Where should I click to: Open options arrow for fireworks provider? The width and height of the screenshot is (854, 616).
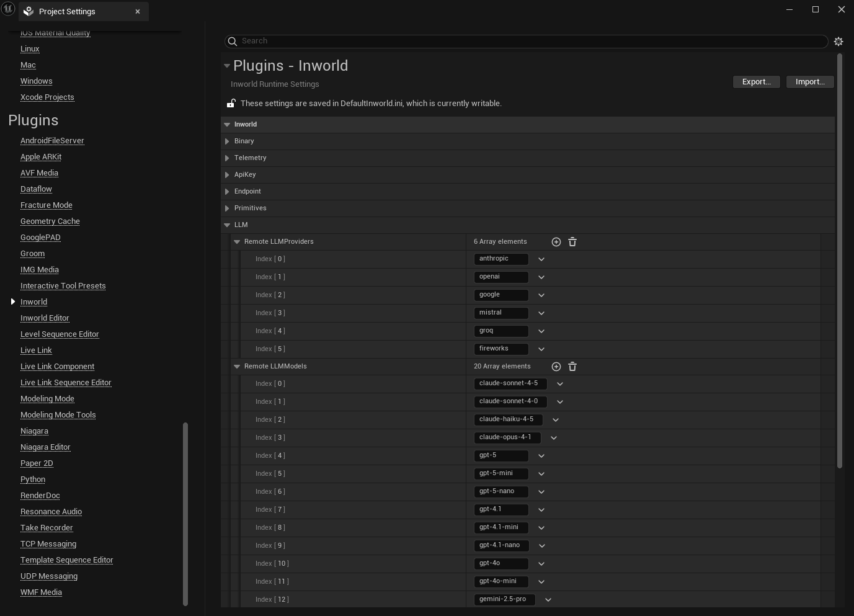[541, 349]
